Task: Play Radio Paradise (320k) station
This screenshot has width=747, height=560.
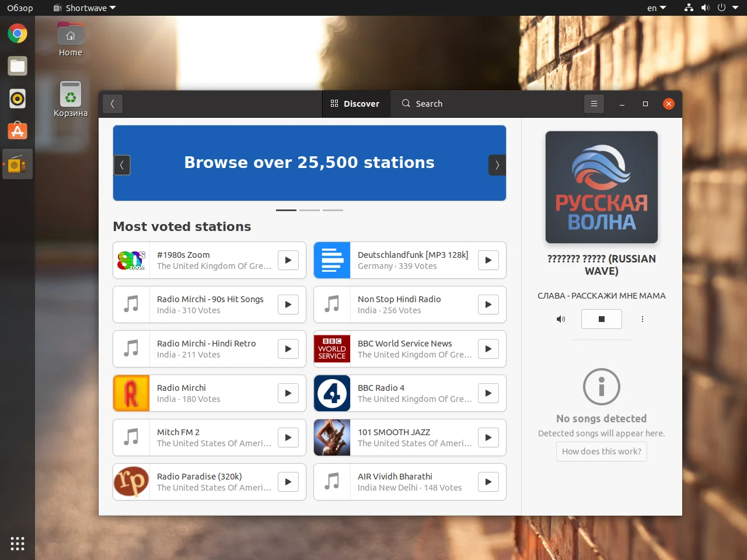Action: pyautogui.click(x=288, y=482)
